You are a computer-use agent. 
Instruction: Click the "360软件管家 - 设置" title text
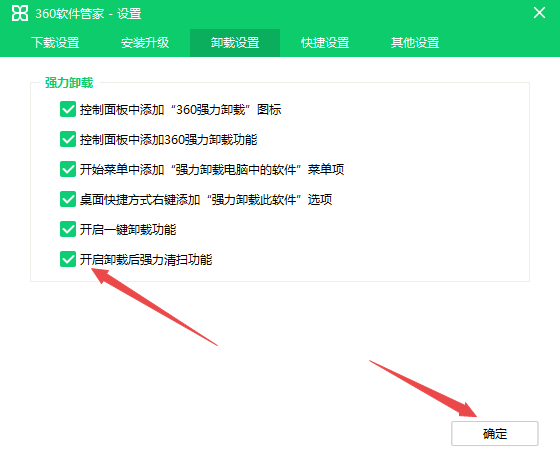pos(88,14)
